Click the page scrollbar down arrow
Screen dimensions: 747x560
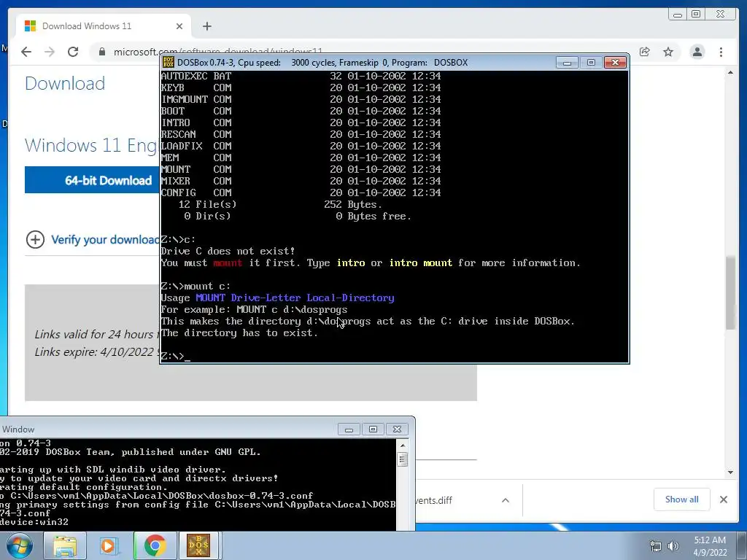coord(731,472)
